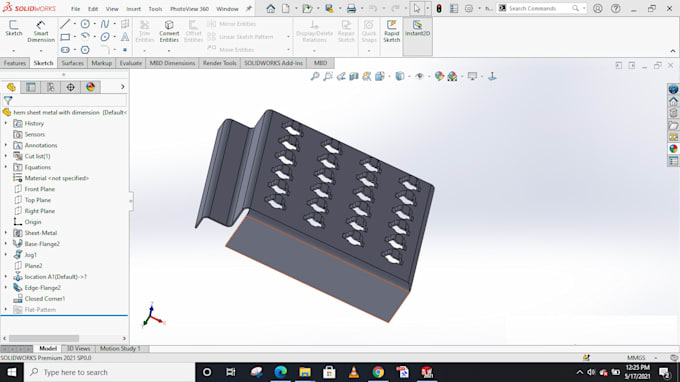Image resolution: width=680 pixels, height=382 pixels.
Task: Click Zoom to Fit icon
Action: click(315, 76)
